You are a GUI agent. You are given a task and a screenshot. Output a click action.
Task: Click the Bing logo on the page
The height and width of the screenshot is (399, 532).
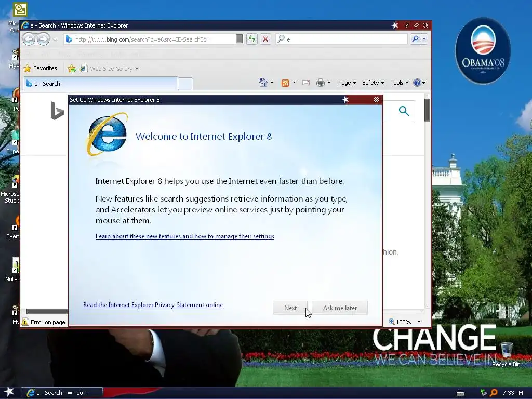(x=57, y=111)
